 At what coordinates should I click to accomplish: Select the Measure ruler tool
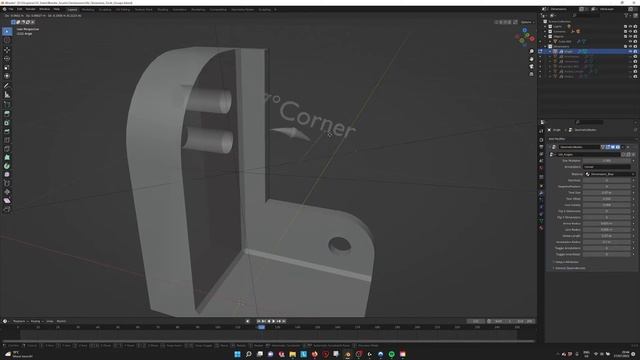7,95
